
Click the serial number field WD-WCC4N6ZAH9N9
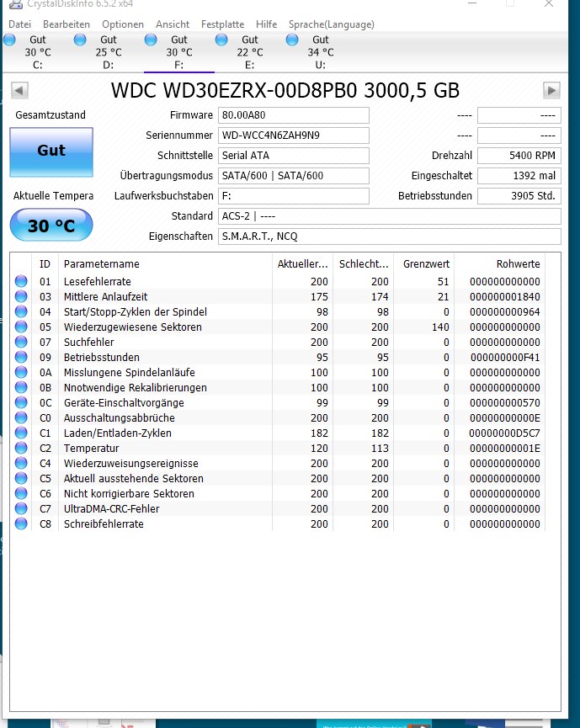(x=294, y=136)
